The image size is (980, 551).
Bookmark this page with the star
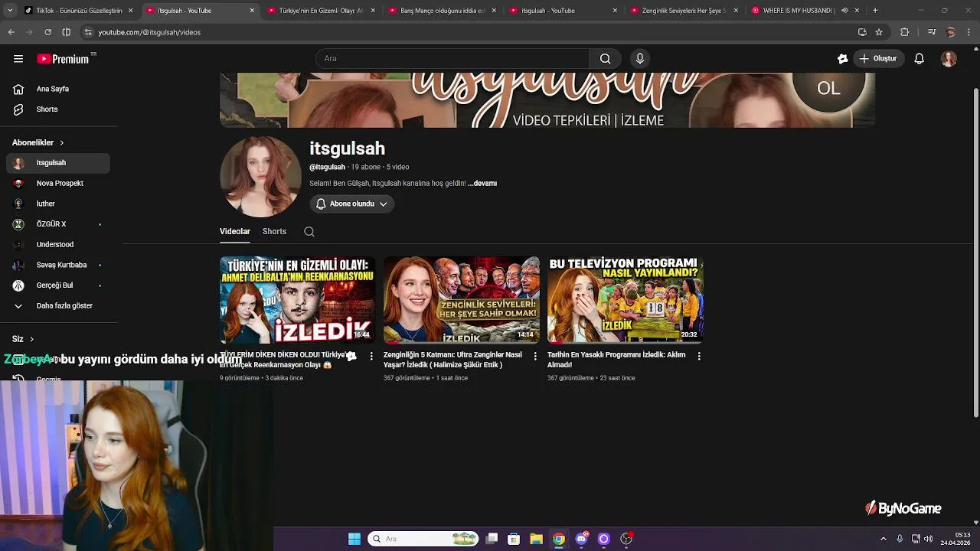click(879, 32)
